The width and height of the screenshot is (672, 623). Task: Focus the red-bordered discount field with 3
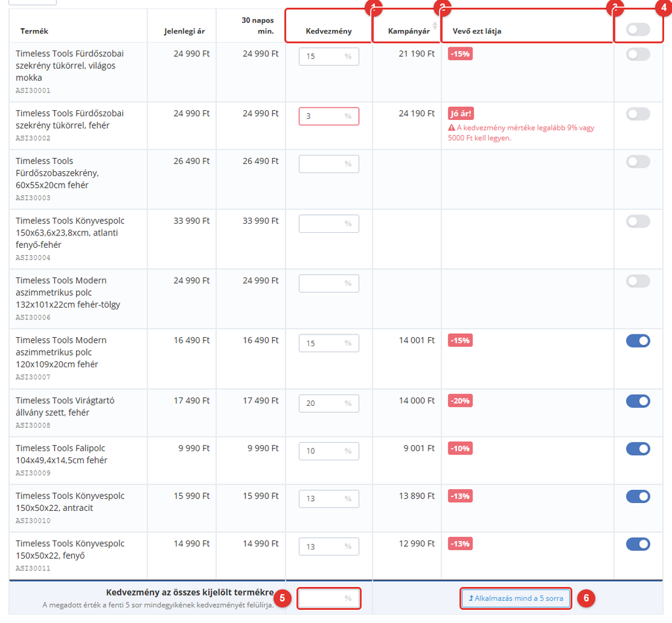329,116
